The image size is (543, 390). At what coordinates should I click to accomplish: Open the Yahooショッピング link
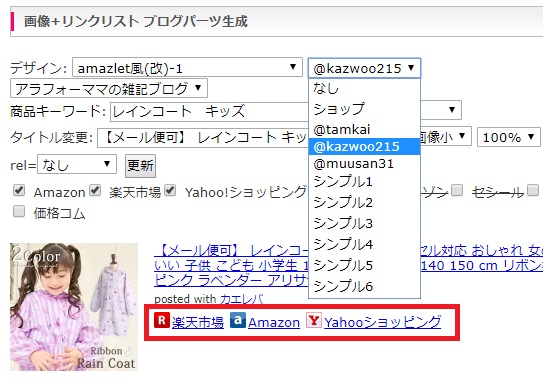383,322
